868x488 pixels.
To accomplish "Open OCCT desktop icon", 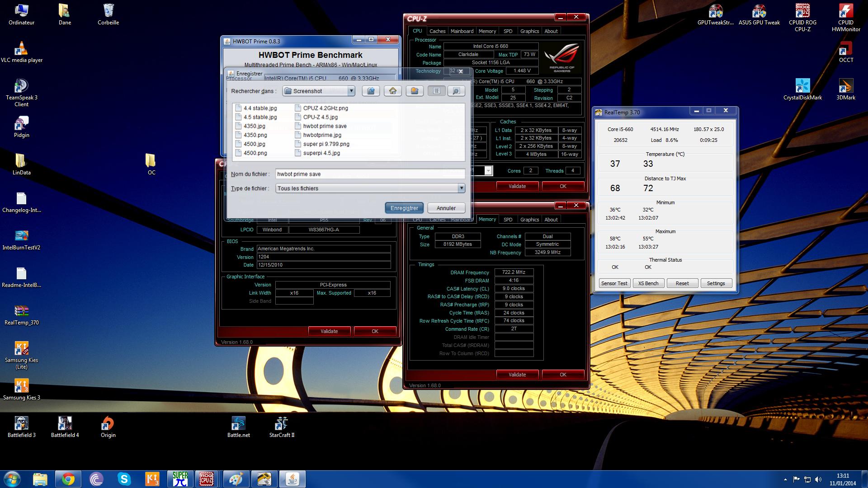I will point(846,52).
